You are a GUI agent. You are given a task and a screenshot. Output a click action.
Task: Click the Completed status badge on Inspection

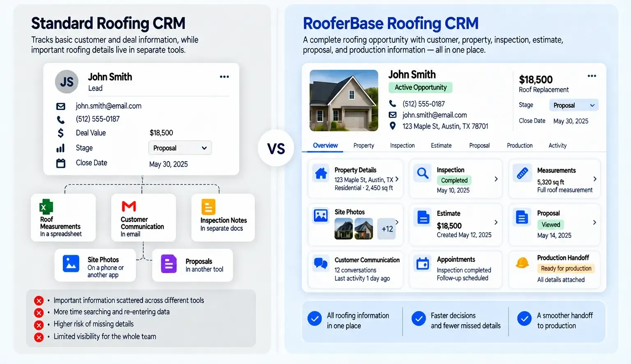(454, 180)
